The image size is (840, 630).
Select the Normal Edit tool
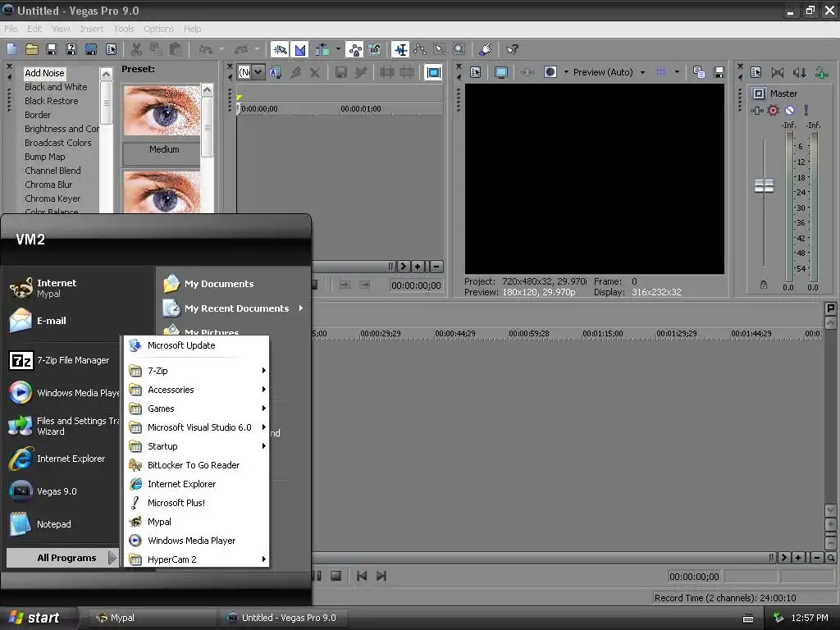coord(400,50)
